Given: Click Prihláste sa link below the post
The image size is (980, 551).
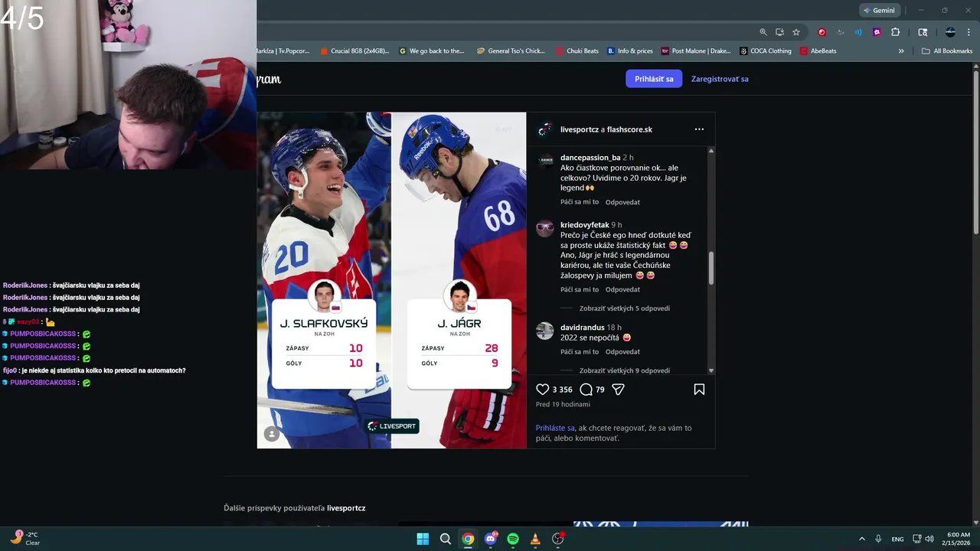Looking at the screenshot, I should [x=555, y=428].
